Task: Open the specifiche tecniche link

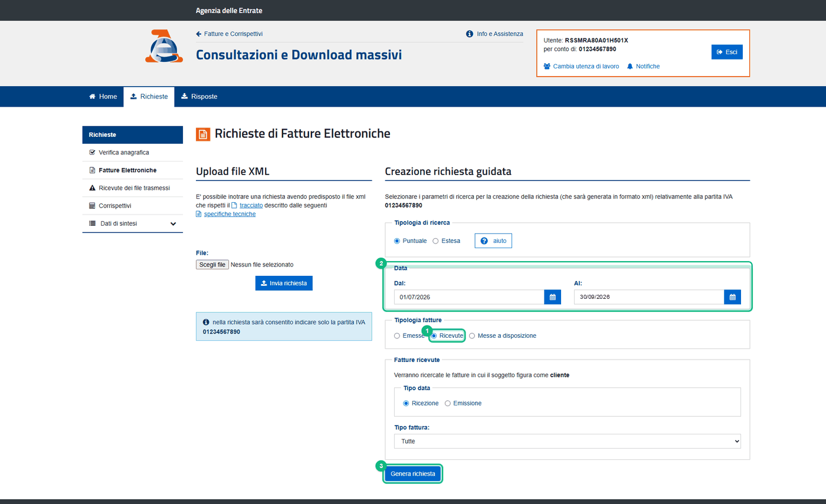Action: [230, 214]
